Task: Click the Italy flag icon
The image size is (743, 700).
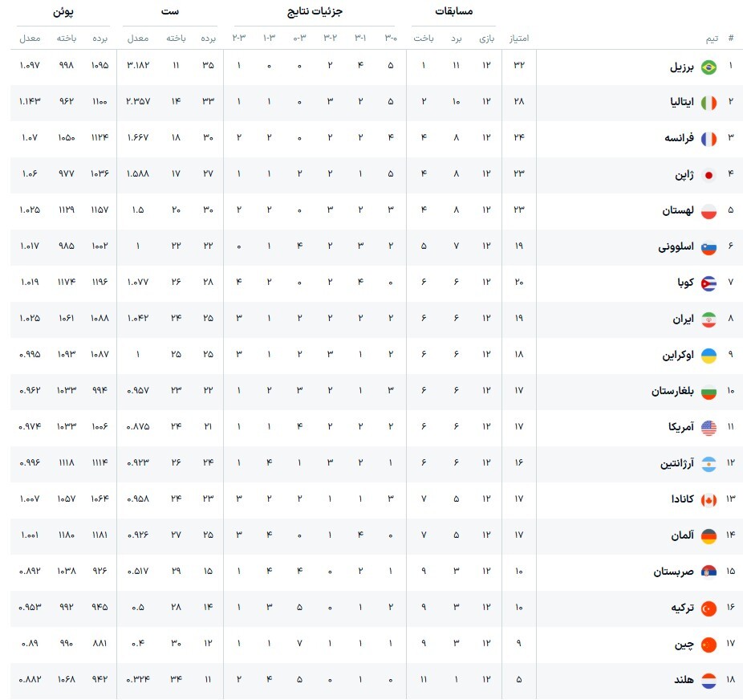Action: pyautogui.click(x=708, y=103)
